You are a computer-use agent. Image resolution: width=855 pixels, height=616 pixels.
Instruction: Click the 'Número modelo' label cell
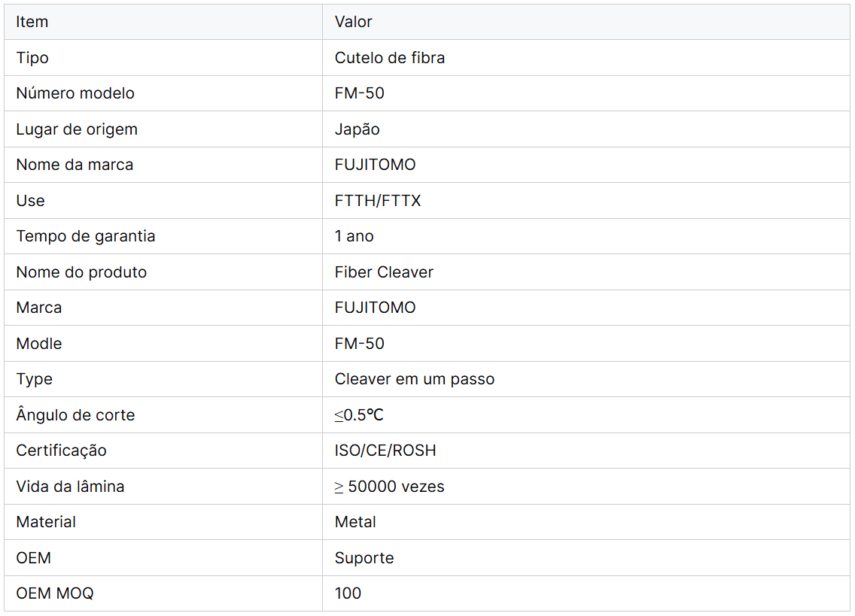(x=75, y=93)
